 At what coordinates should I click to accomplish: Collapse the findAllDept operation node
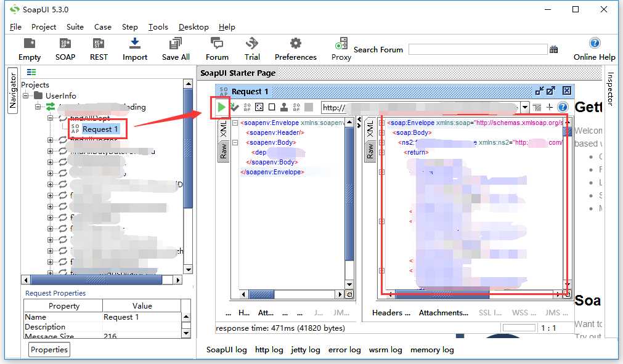point(50,118)
